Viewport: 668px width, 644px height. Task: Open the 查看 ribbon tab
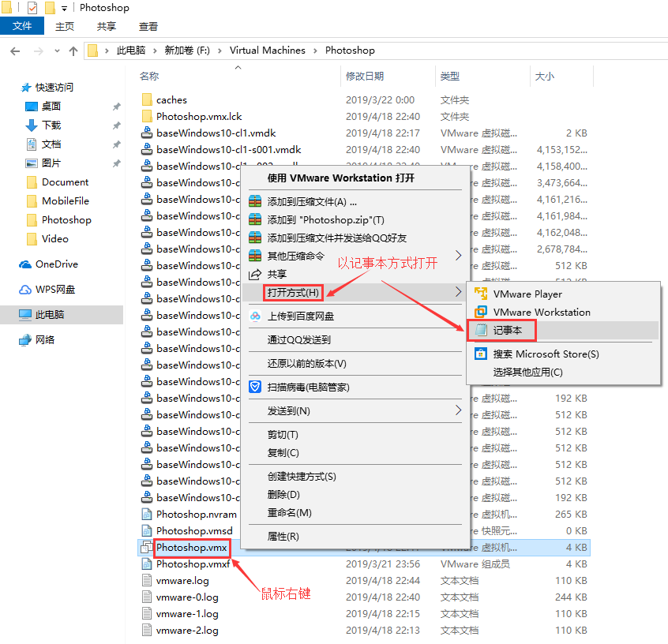pos(148,26)
